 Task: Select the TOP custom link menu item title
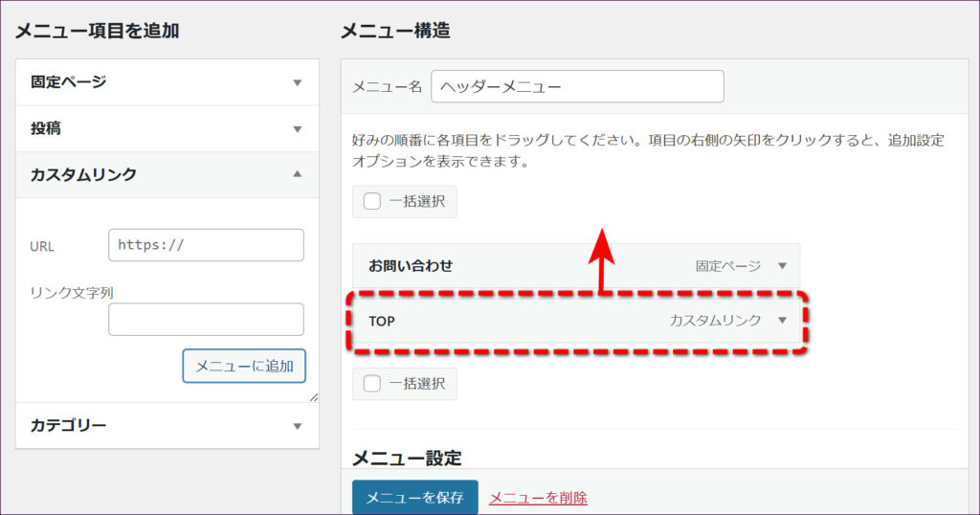(382, 321)
